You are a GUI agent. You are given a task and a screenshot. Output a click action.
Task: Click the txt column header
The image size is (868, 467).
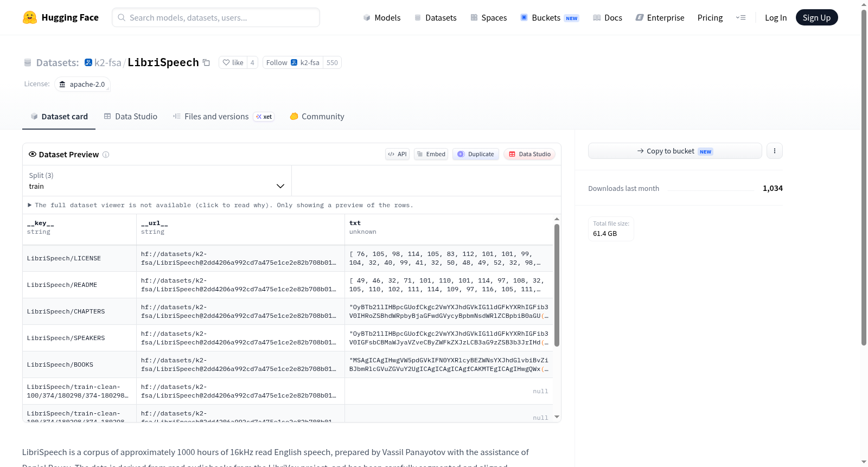tap(449, 228)
